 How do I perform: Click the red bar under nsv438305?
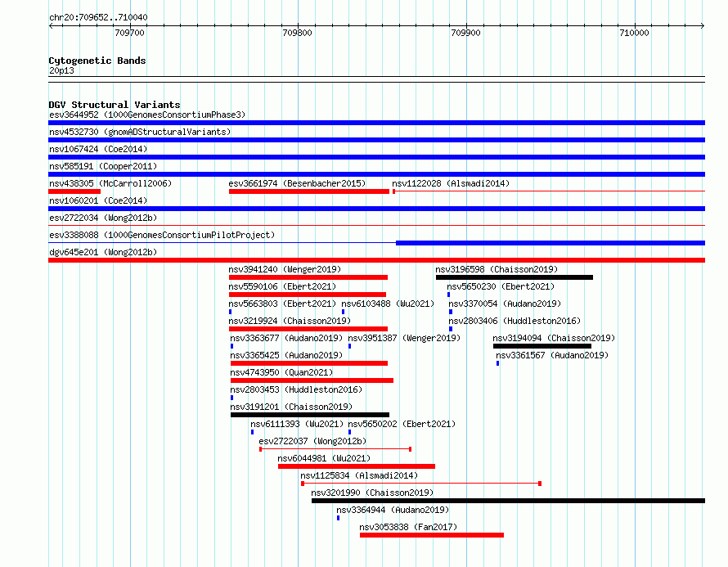point(74,191)
